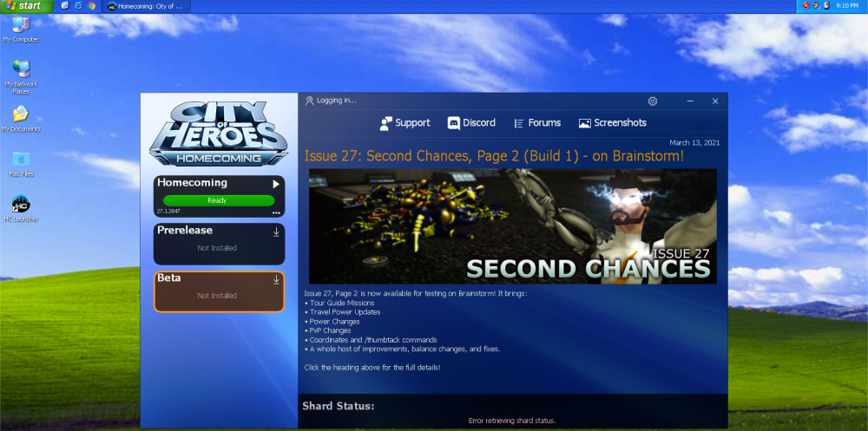The image size is (868, 431).
Task: Click the Tour Guide Missions bullet
Action: [339, 303]
